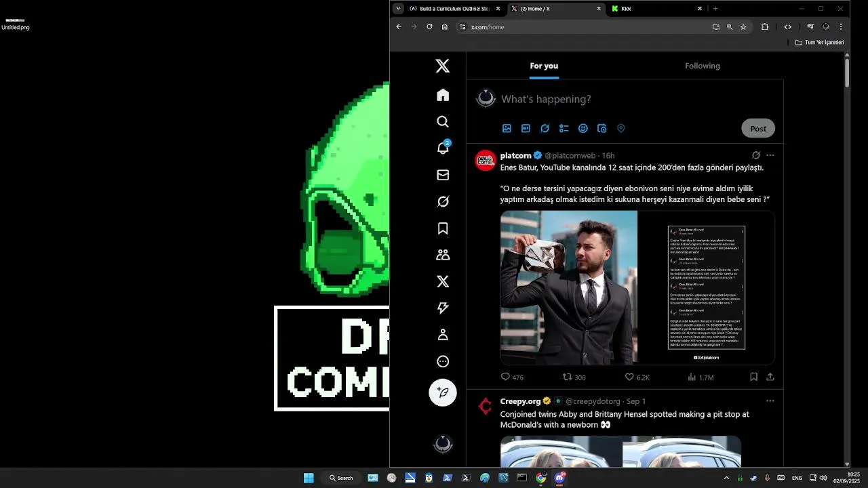Open Enes Batur photo in platcom post

tap(569, 287)
